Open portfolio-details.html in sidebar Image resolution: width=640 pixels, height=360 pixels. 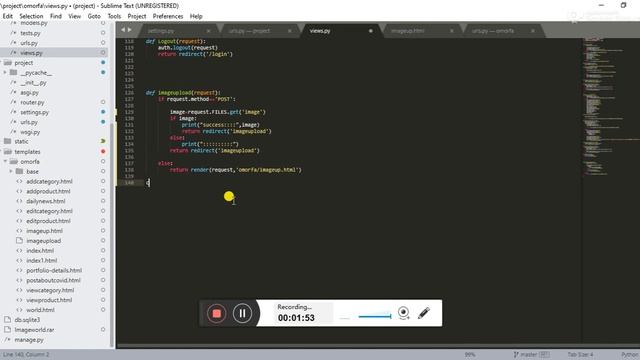pos(54,270)
